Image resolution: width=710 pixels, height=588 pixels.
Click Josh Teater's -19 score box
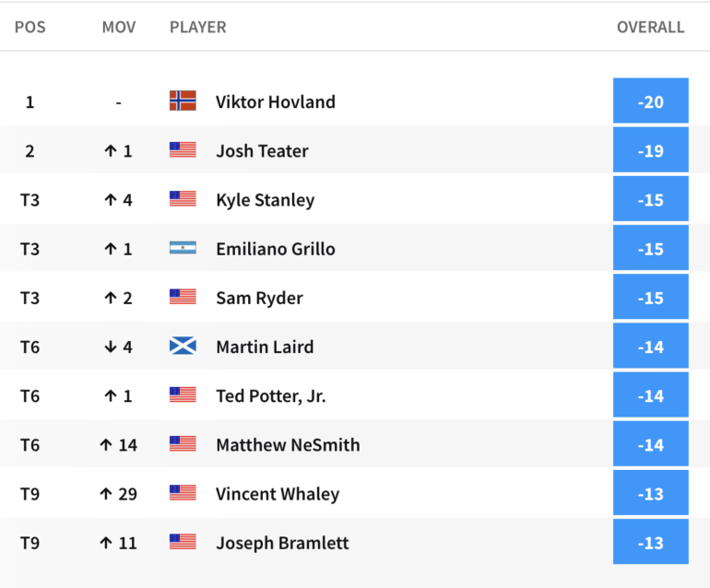651,149
